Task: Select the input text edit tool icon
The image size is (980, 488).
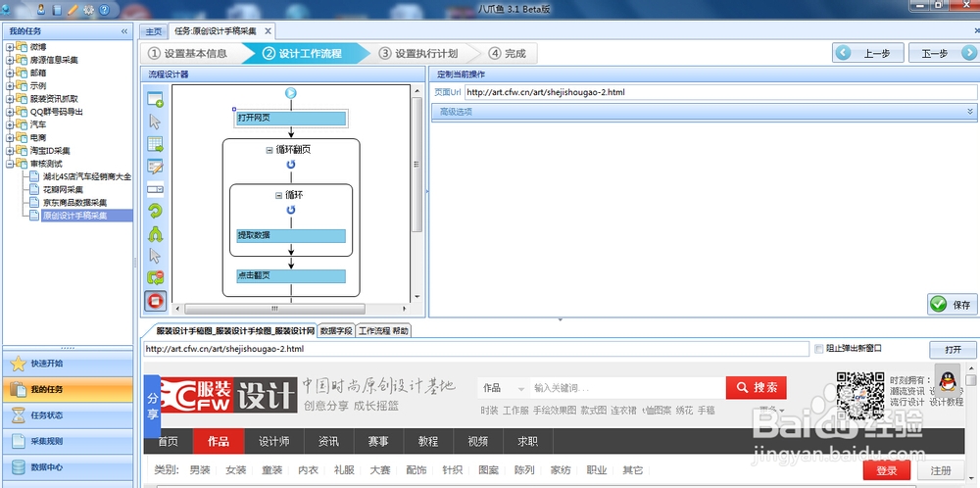Action: click(x=155, y=167)
